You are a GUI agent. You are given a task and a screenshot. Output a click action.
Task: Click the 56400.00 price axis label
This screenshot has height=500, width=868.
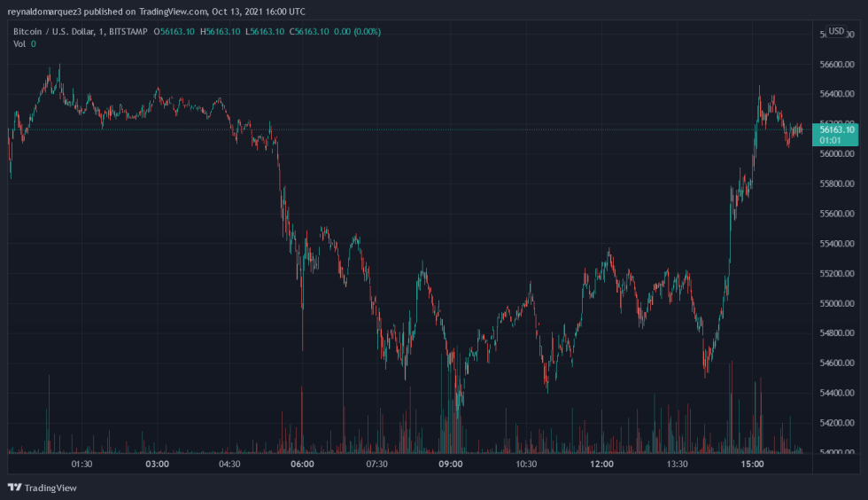click(837, 94)
